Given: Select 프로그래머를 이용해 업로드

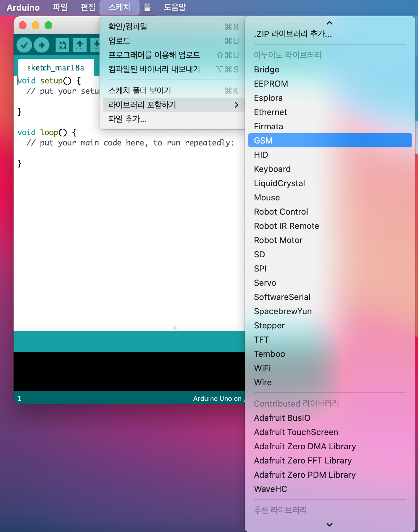Looking at the screenshot, I should point(173,55).
